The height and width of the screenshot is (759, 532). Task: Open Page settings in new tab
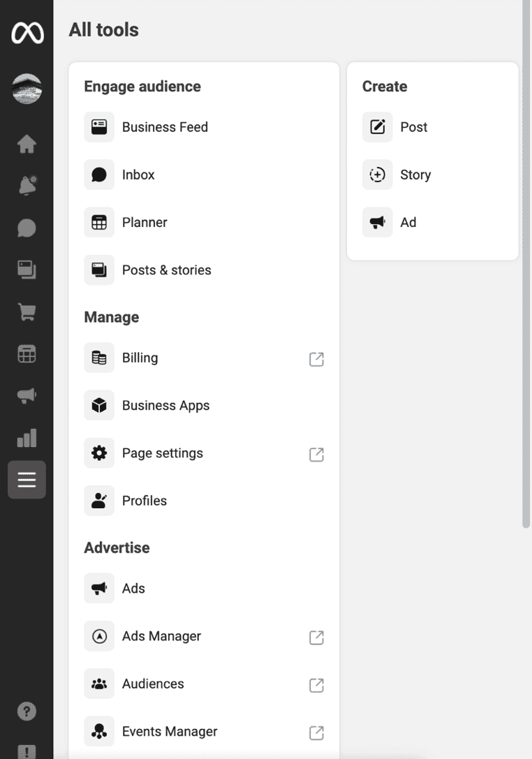316,455
